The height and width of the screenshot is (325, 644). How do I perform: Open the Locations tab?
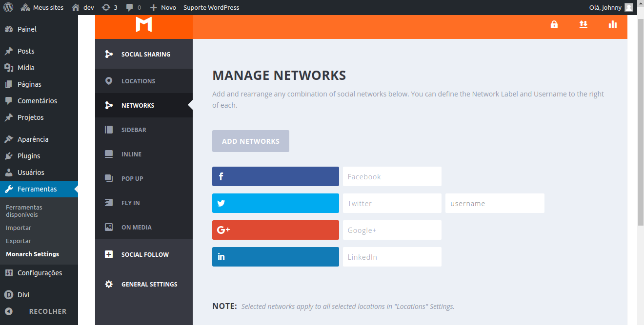point(138,81)
